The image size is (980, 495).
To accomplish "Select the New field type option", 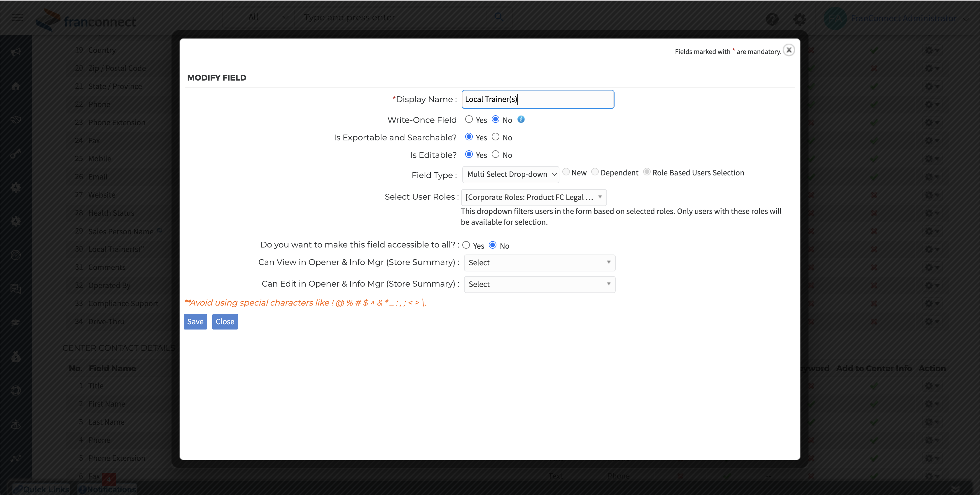I will pos(566,172).
